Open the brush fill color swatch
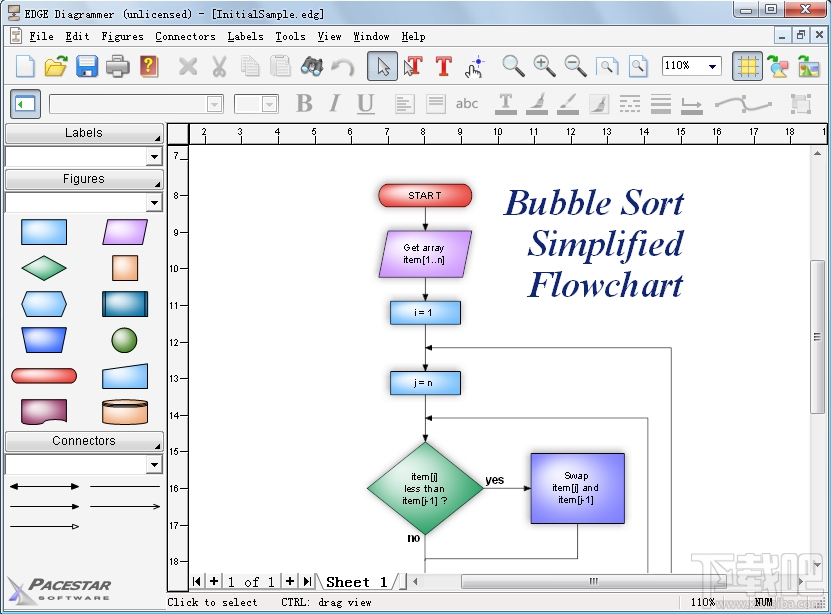Viewport: 831px width, 614px height. coord(537,104)
